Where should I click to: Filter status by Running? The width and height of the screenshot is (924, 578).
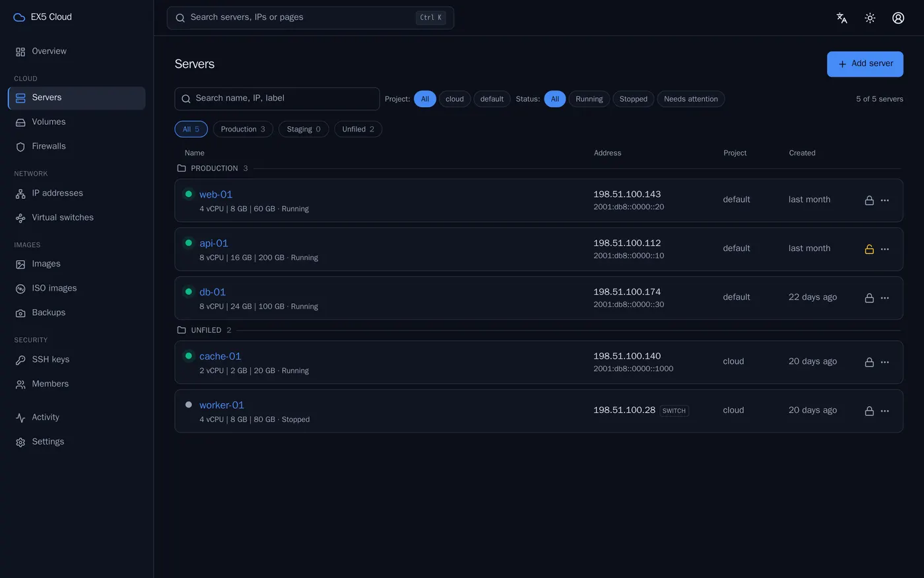click(589, 99)
